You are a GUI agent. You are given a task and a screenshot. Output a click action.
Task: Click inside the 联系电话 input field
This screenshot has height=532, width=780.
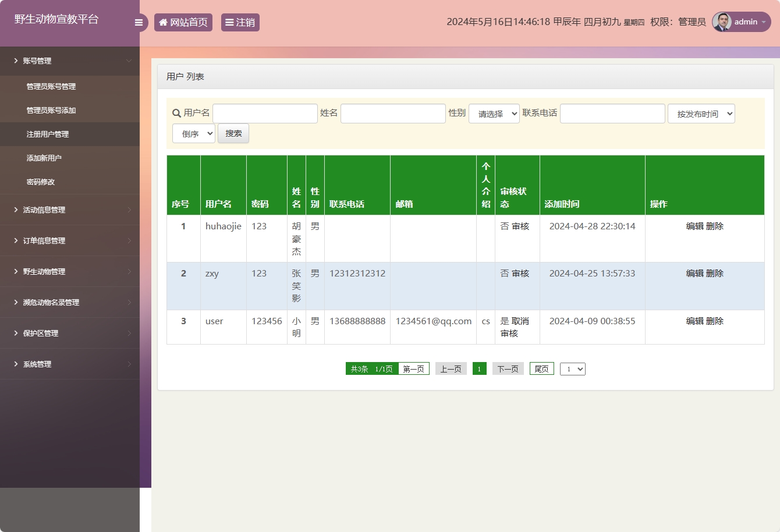[612, 113]
